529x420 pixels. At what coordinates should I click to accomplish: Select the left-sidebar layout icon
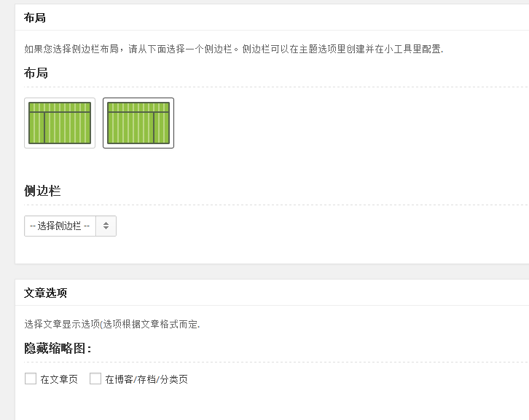click(x=60, y=123)
